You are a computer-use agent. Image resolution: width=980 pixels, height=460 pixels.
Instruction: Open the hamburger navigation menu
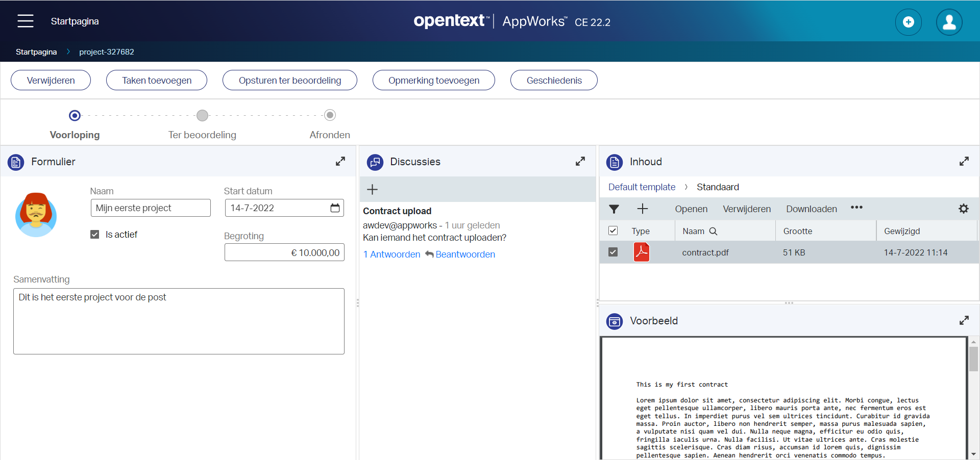pos(25,21)
